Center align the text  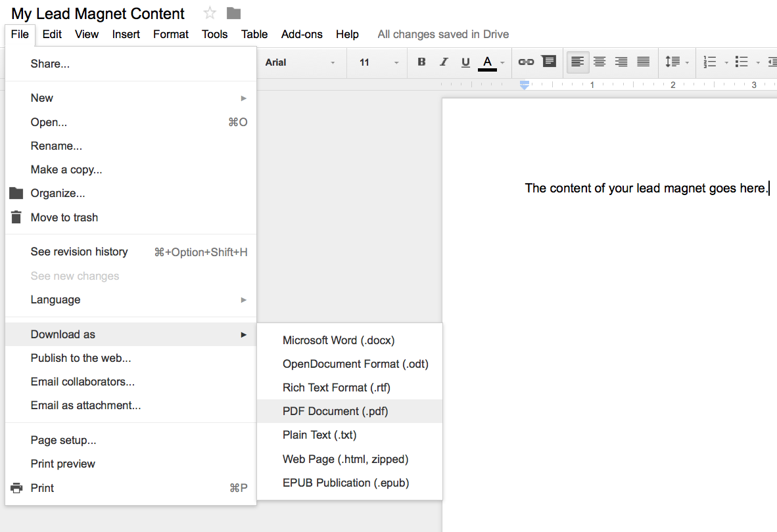coord(600,62)
